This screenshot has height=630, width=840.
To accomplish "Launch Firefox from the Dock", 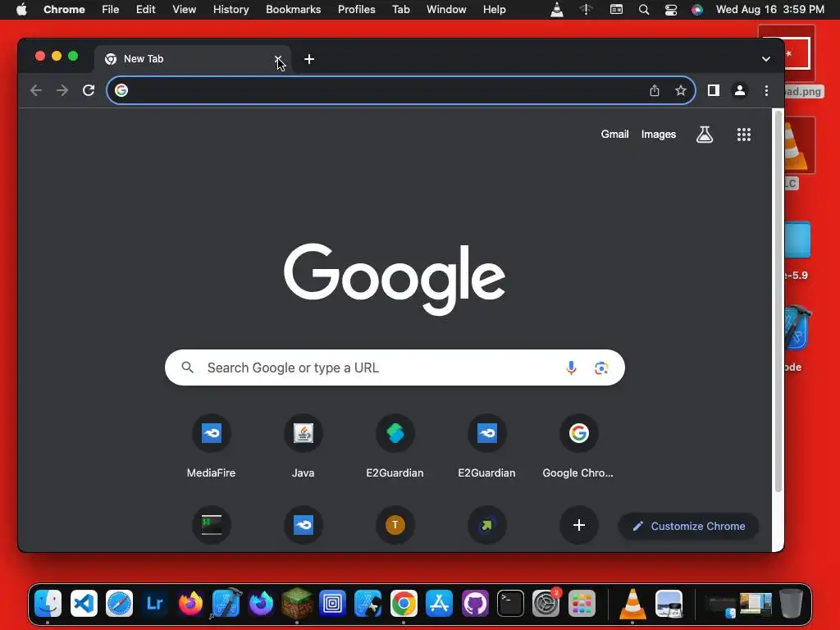I will coord(190,604).
